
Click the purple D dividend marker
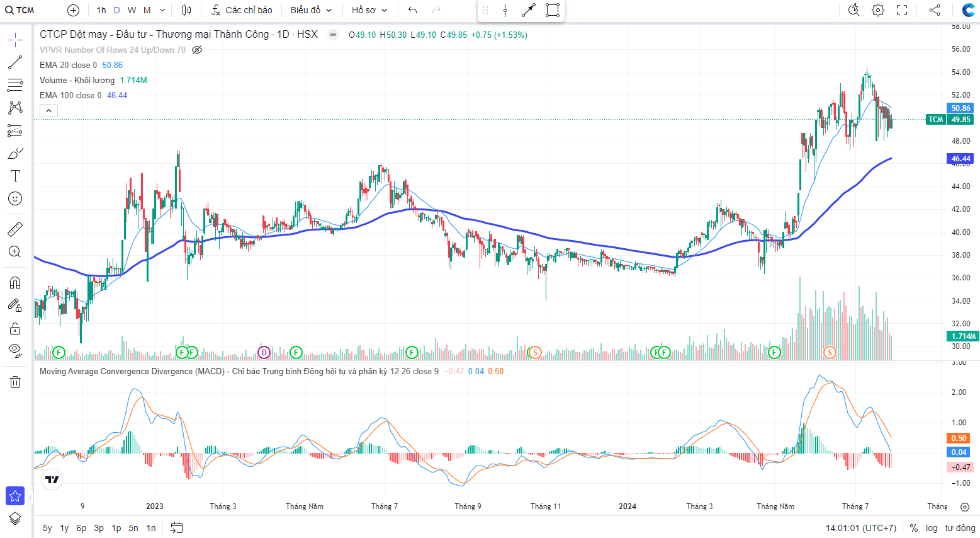264,352
